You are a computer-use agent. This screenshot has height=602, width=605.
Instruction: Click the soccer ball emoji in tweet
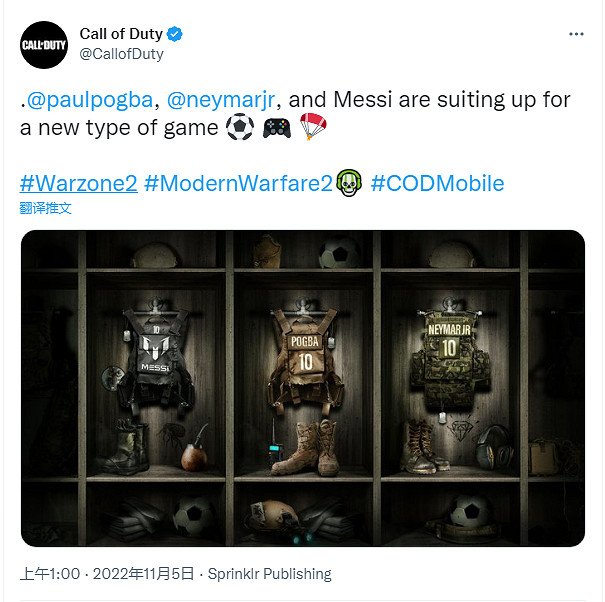240,128
